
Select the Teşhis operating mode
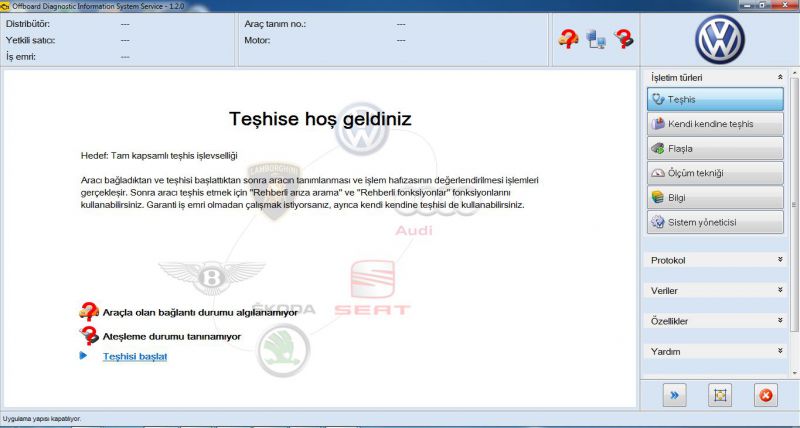[715, 99]
